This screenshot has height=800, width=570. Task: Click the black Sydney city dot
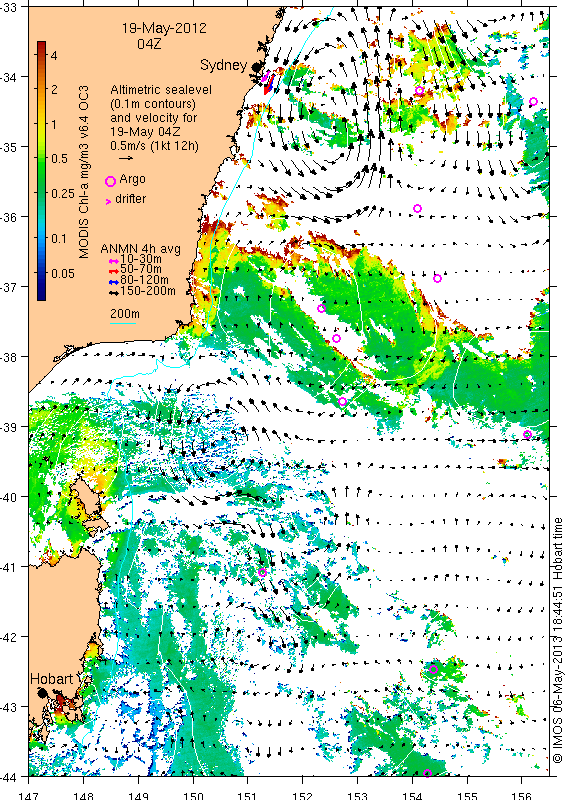[255, 67]
